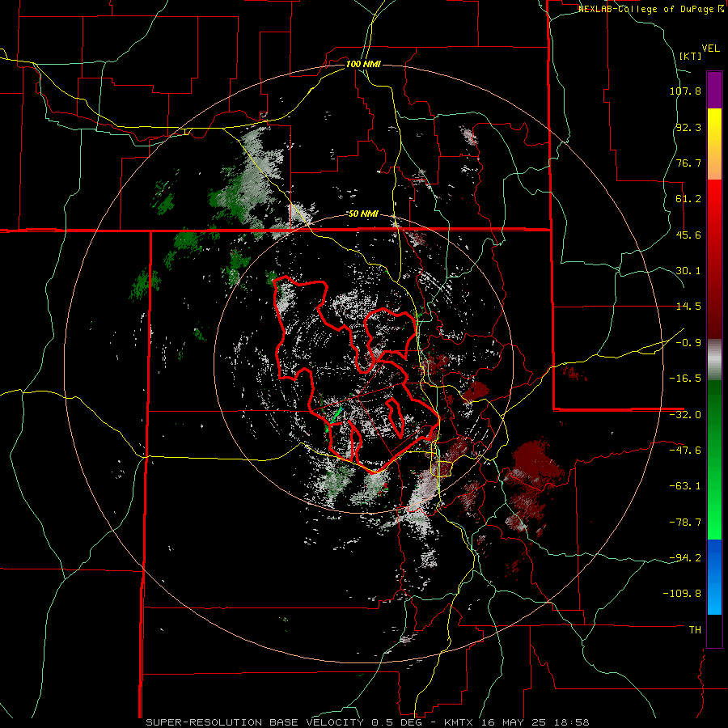Click the NEXLAB-College of DuPage watermark text
Image resolution: width=728 pixels, height=728 pixels.
651,9
